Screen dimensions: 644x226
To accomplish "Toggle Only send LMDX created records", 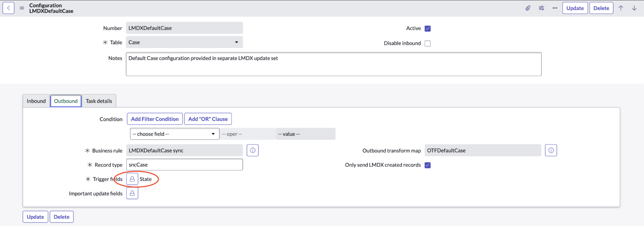I will coord(428,165).
